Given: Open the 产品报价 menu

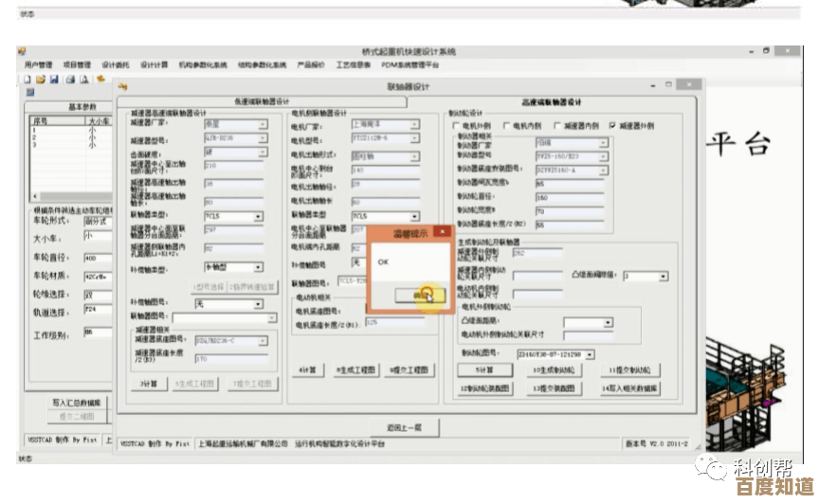Looking at the screenshot, I should point(311,65).
